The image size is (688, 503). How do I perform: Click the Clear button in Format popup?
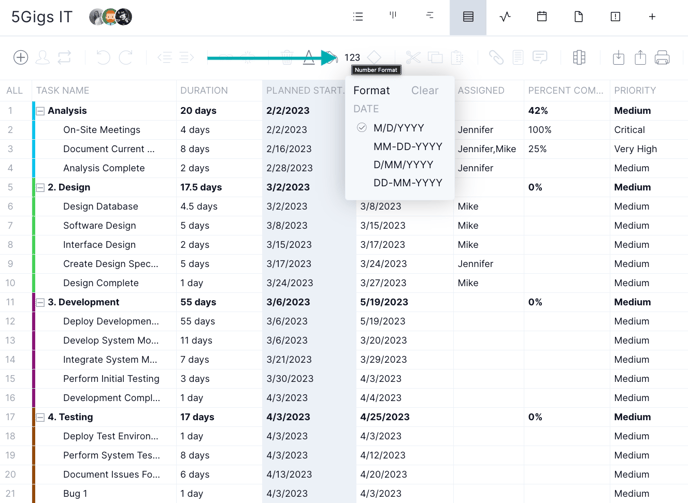pyautogui.click(x=424, y=90)
